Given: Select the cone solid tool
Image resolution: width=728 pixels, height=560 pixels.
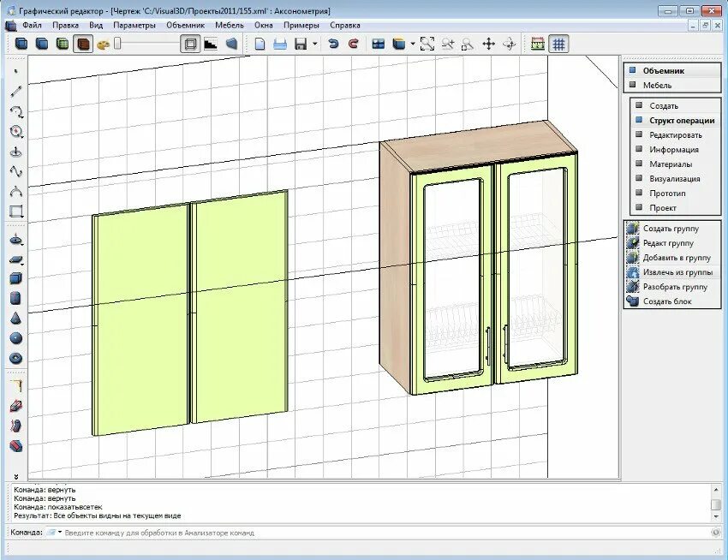Looking at the screenshot, I should (16, 319).
